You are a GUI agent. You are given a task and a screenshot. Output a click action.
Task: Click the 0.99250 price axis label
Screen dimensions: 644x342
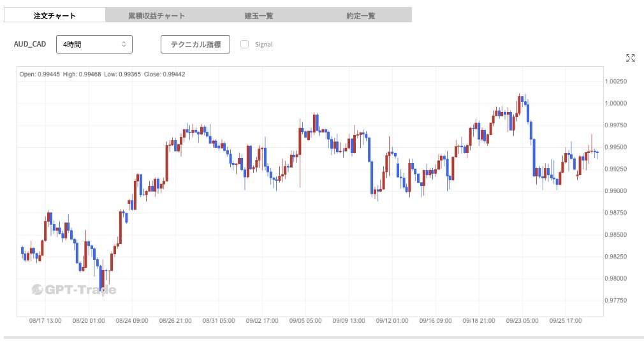pyautogui.click(x=616, y=169)
